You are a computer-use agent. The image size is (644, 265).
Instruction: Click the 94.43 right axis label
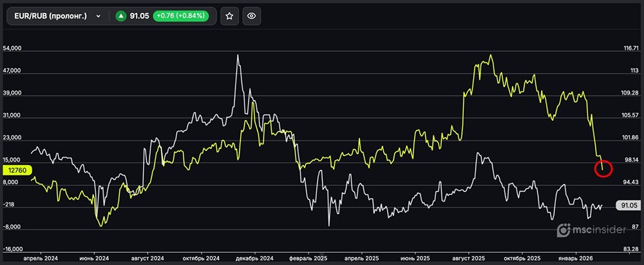(x=630, y=182)
